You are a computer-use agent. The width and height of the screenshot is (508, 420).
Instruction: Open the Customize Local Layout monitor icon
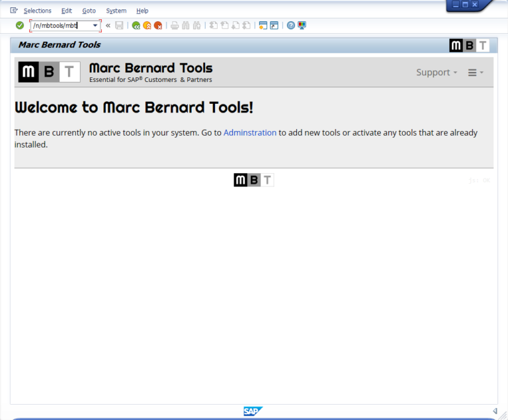click(x=302, y=26)
